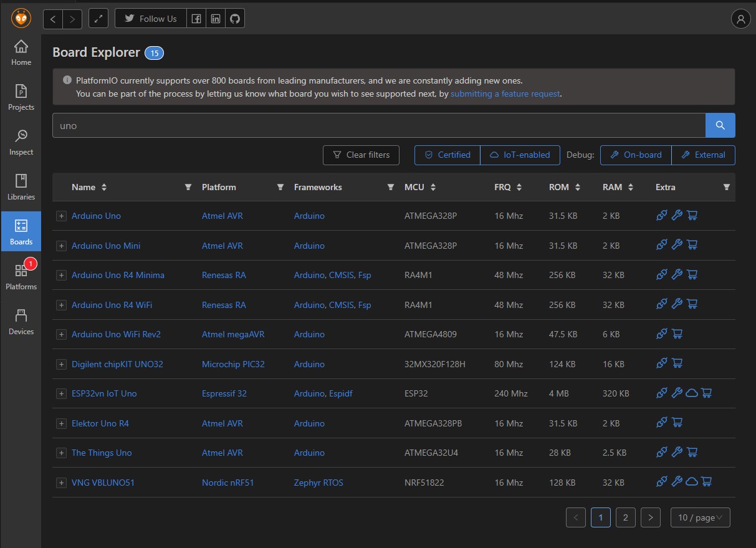This screenshot has height=548, width=756.
Task: Toggle the External debug filter
Action: 703,155
